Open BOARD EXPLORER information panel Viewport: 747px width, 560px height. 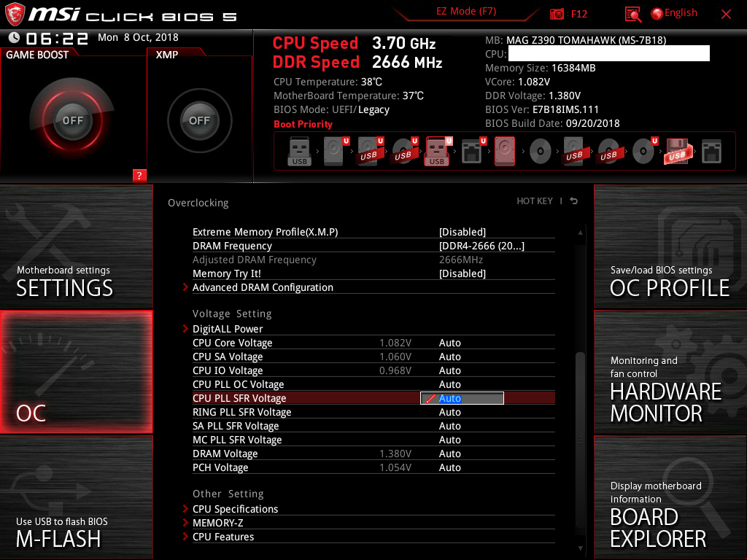pos(670,497)
